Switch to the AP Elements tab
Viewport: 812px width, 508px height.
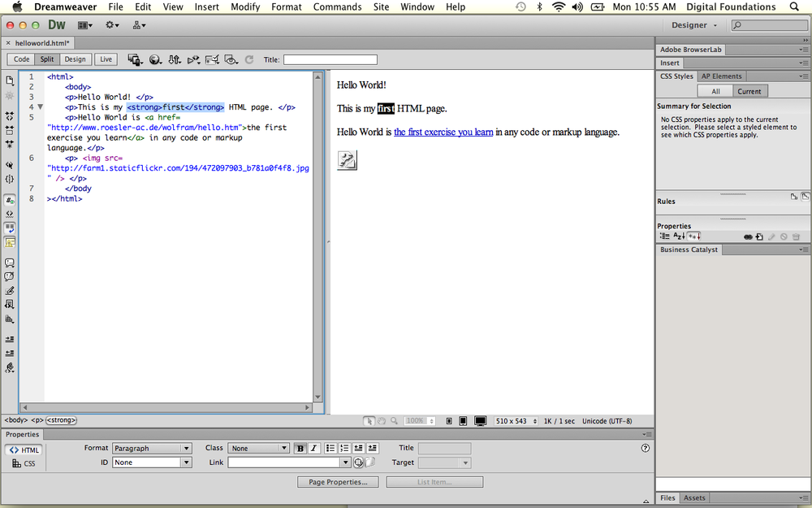[x=721, y=76]
